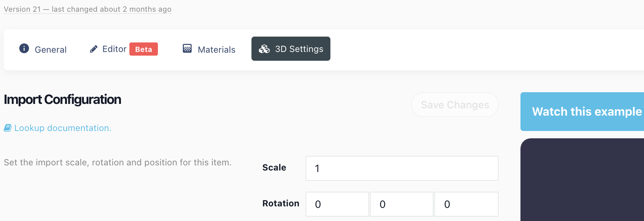
Task: Click the Watch this example button
Action: point(582,112)
